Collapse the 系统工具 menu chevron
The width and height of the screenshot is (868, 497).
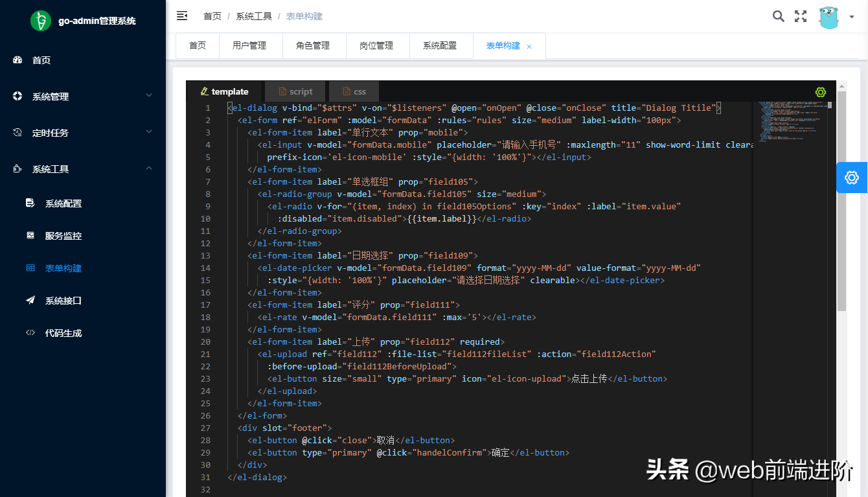tap(149, 168)
